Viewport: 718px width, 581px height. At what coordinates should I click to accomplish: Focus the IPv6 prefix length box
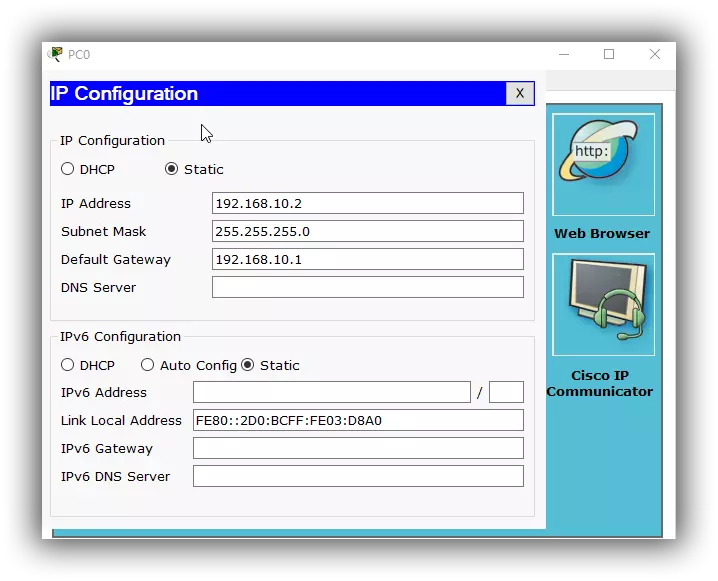click(506, 392)
